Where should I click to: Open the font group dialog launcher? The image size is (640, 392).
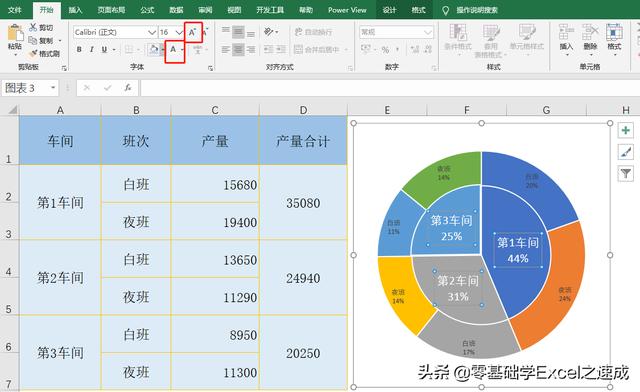[211, 68]
